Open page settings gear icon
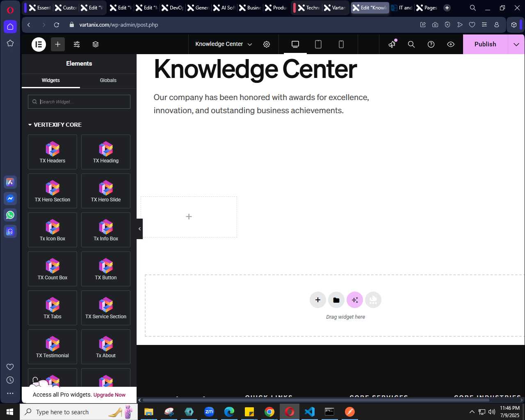Viewport: 525px width, 420px height. [x=267, y=44]
